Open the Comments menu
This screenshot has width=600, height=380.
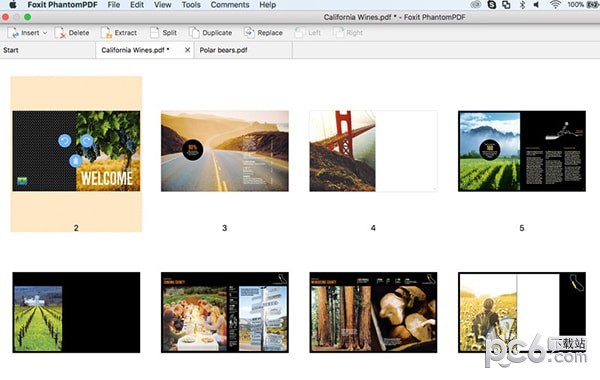[x=230, y=5]
